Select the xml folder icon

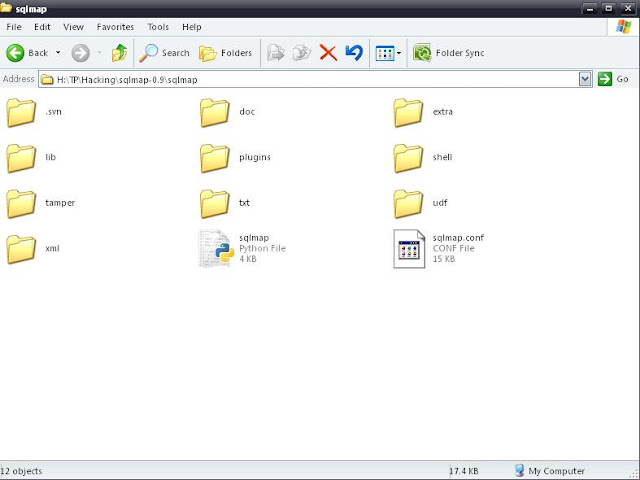point(21,249)
